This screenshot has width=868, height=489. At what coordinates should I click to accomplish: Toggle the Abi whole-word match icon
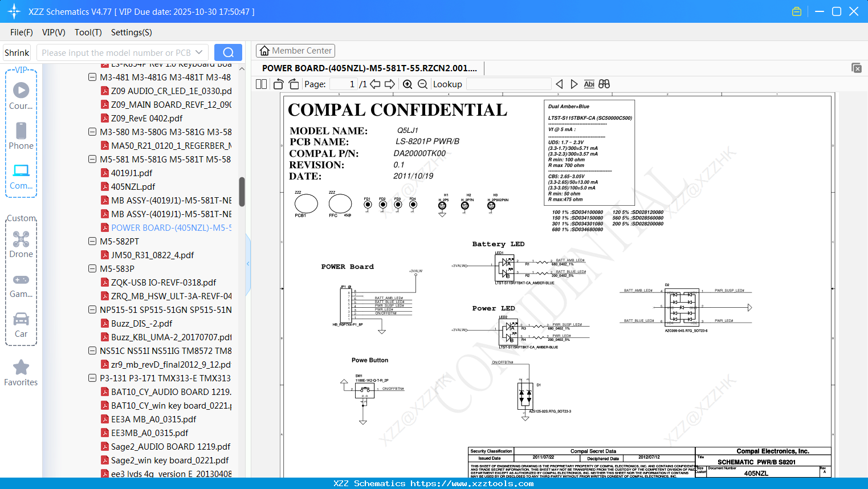click(x=589, y=84)
